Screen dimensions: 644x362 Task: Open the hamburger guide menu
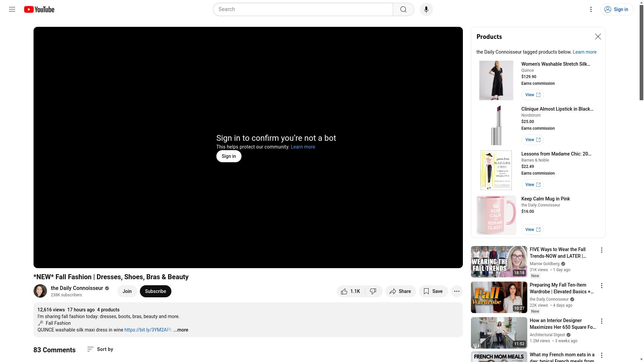(x=12, y=9)
